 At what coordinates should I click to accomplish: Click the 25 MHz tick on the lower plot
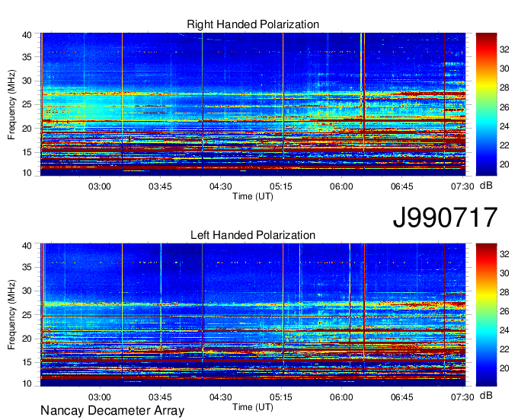27,315
